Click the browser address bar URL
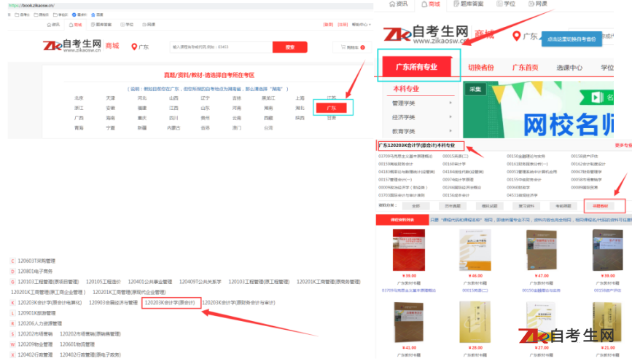This screenshot has height=364, width=632. pyautogui.click(x=32, y=6)
